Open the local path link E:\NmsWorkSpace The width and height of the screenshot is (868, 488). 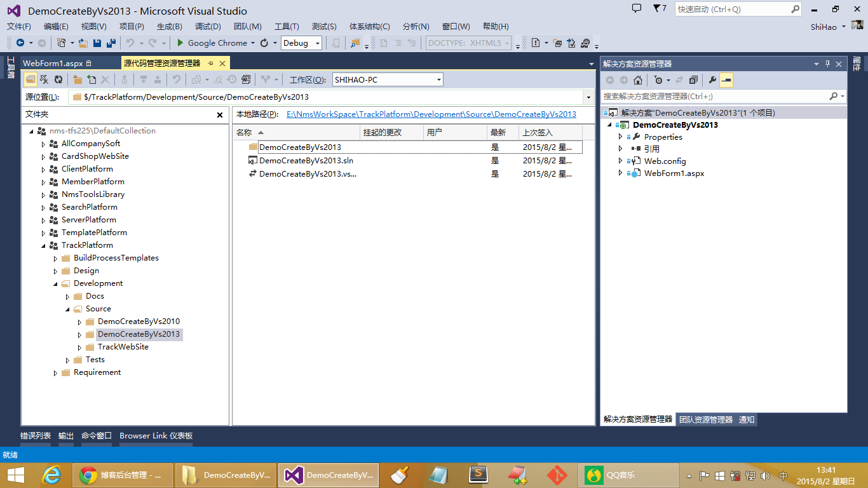tap(431, 114)
